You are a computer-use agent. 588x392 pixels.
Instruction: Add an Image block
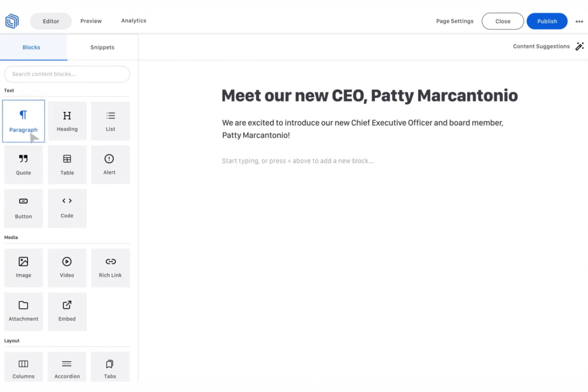23,268
